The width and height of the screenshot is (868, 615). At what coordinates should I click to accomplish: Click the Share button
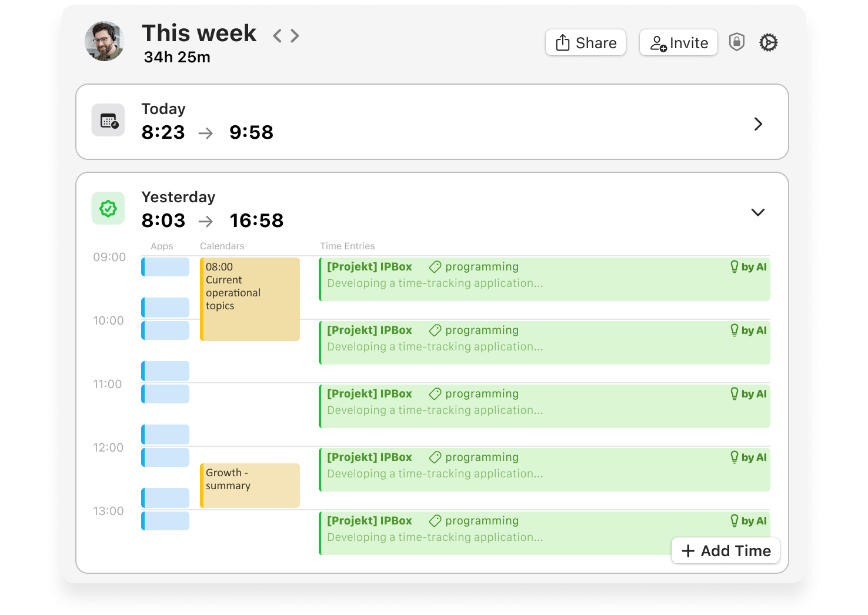pos(585,43)
